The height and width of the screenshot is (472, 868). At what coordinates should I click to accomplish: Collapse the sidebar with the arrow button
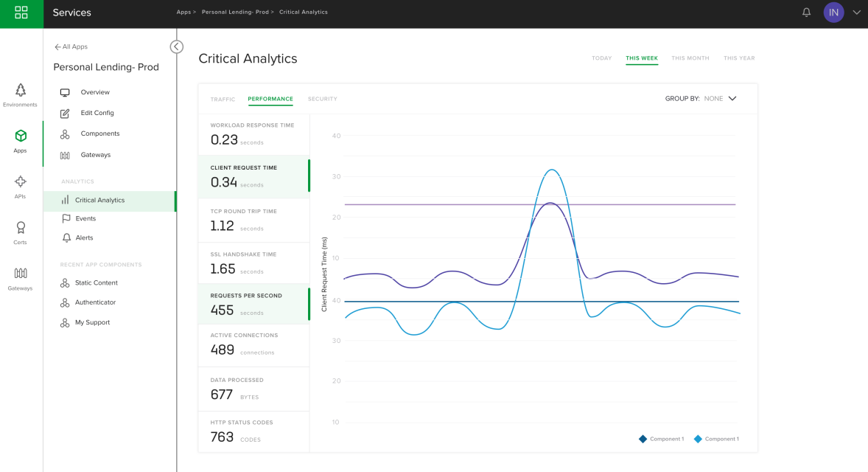(177, 47)
